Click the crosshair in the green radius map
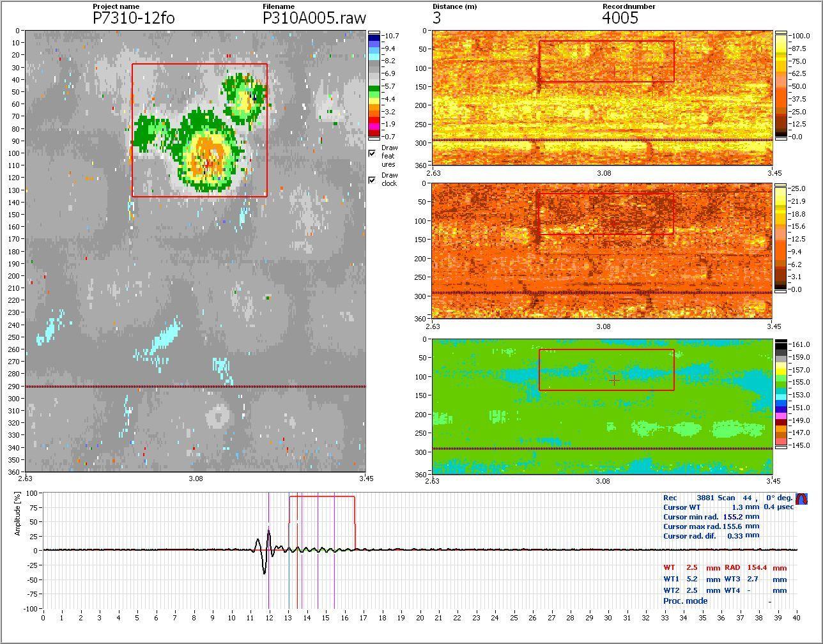Viewport: 823px width, 644px height. [614, 380]
